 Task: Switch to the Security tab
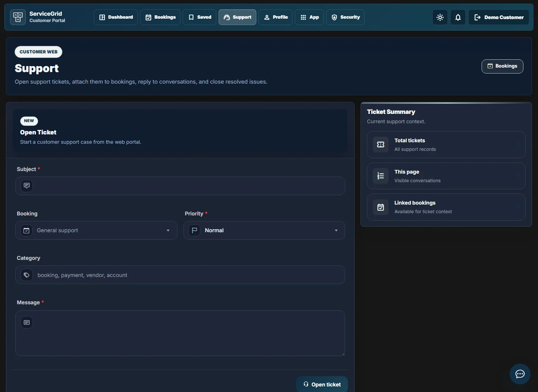pos(345,17)
